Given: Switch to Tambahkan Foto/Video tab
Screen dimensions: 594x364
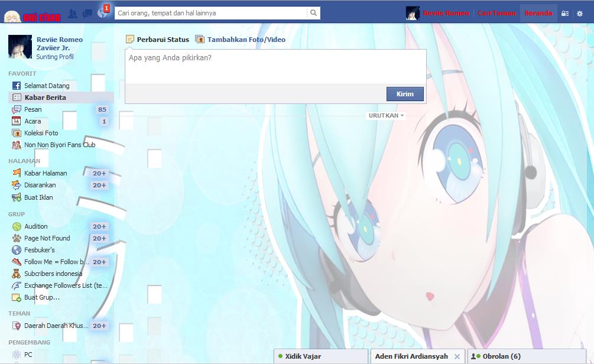Looking at the screenshot, I should [x=241, y=40].
